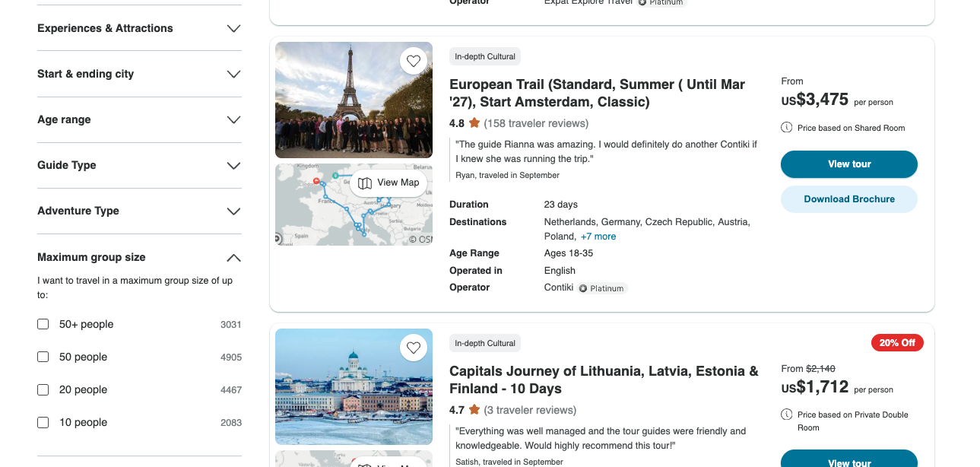Tick the 20 people checkbox
The height and width of the screenshot is (467, 980).
(x=43, y=389)
